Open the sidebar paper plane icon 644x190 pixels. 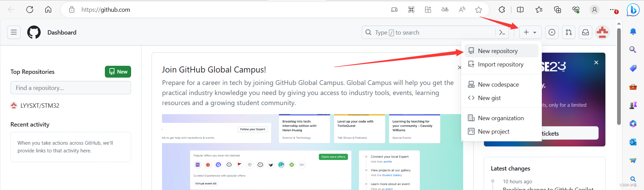pos(633,160)
